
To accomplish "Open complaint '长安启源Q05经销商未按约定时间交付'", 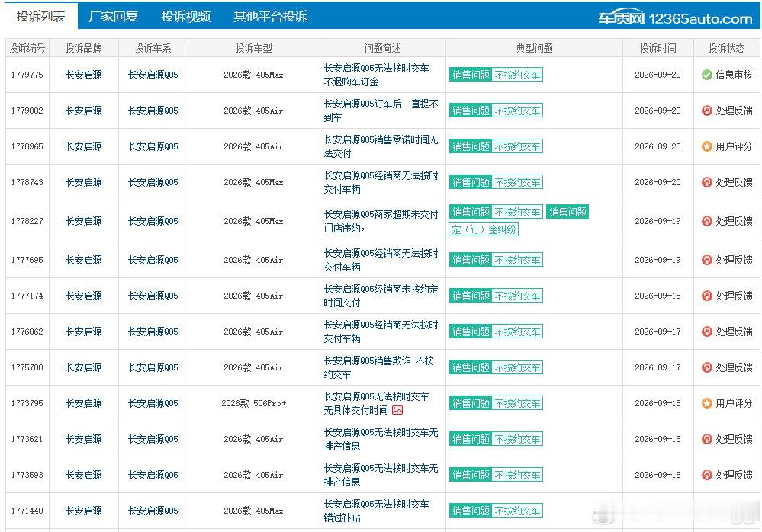I will tap(381, 296).
